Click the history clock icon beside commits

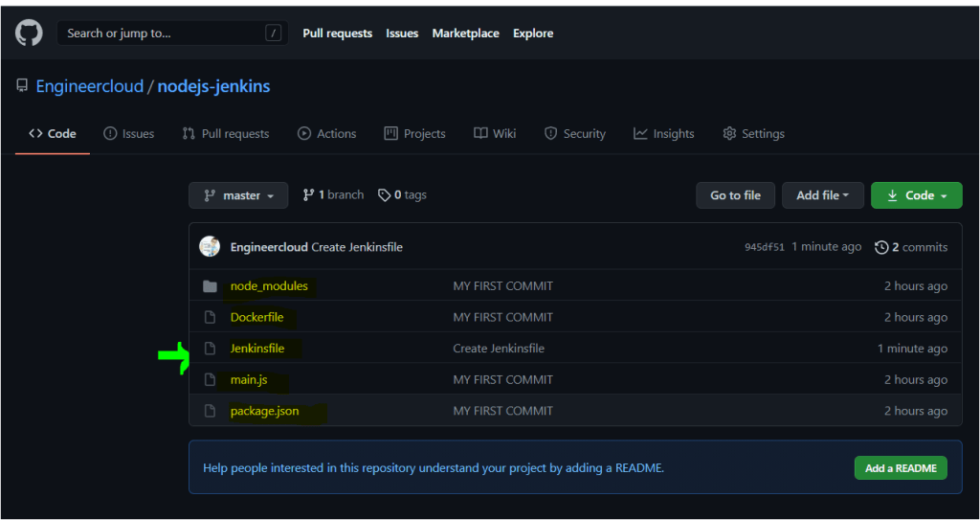coord(881,247)
